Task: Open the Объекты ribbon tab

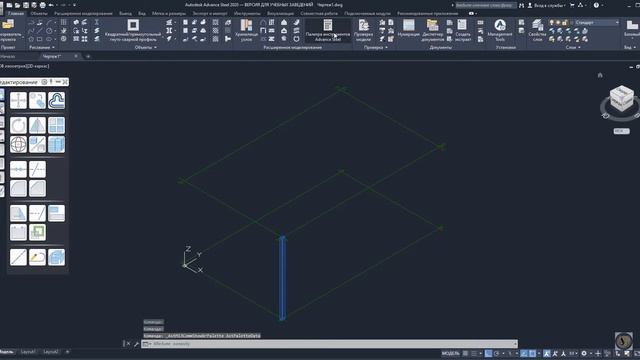Action: (x=38, y=13)
